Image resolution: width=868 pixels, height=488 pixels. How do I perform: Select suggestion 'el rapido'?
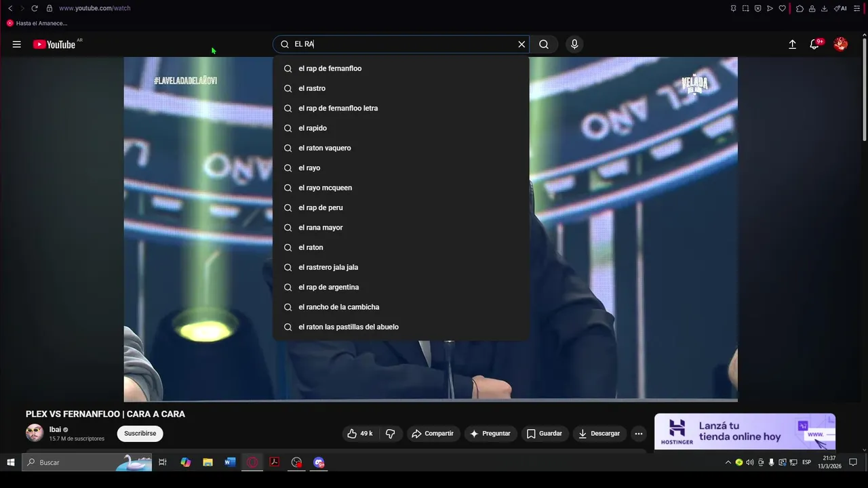pyautogui.click(x=401, y=128)
